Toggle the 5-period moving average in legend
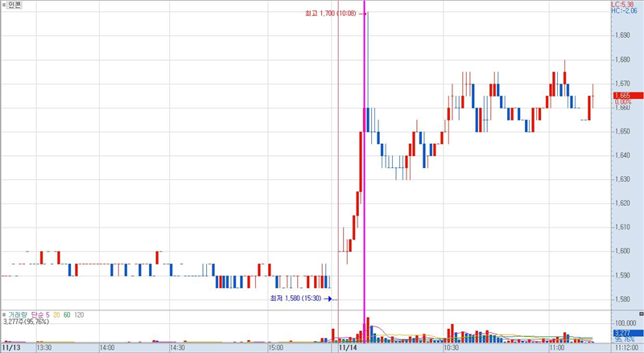Screen dimensions: 644x353 pos(47,314)
